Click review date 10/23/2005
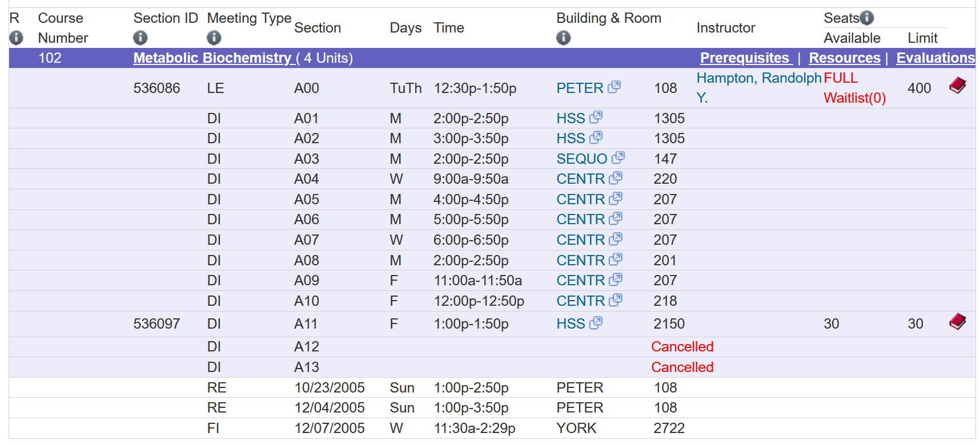980x445 pixels. pos(330,388)
